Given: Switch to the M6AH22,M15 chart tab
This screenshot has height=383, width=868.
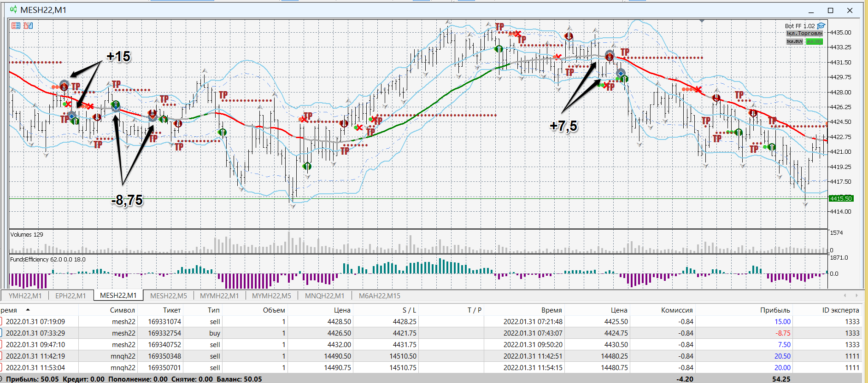Looking at the screenshot, I should pyautogui.click(x=380, y=296).
